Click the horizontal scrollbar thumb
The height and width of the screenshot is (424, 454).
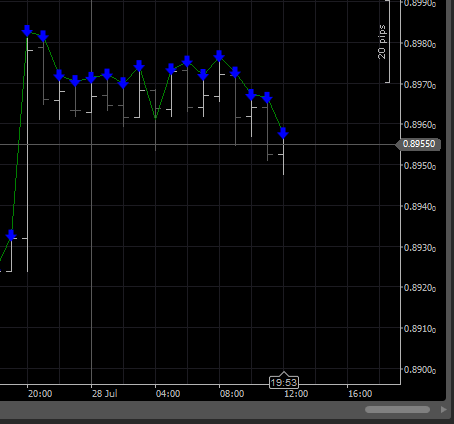(397, 410)
